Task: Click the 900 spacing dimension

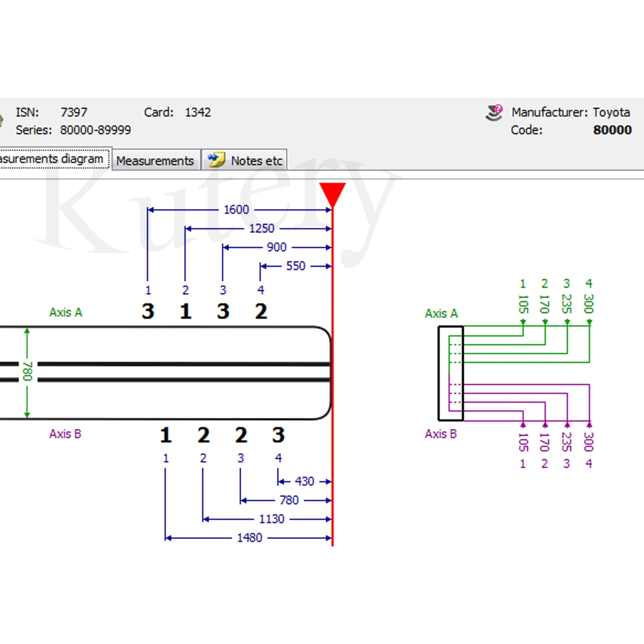Action: click(x=277, y=247)
